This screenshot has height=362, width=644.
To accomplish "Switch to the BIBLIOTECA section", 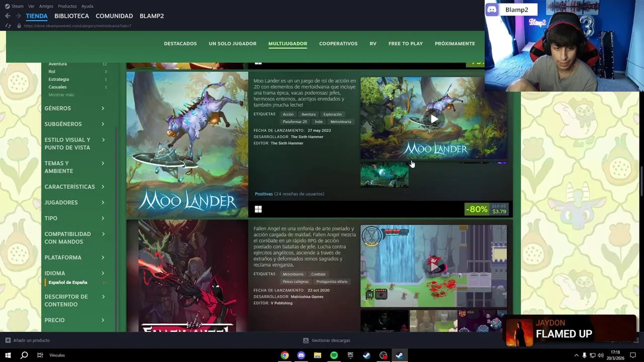I will coord(71,16).
